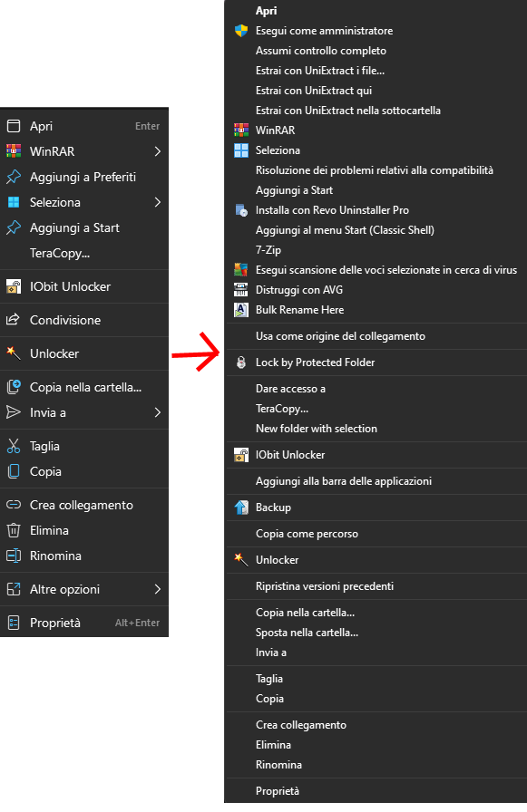Select TeraCopy... in the right menu

[x=282, y=409]
